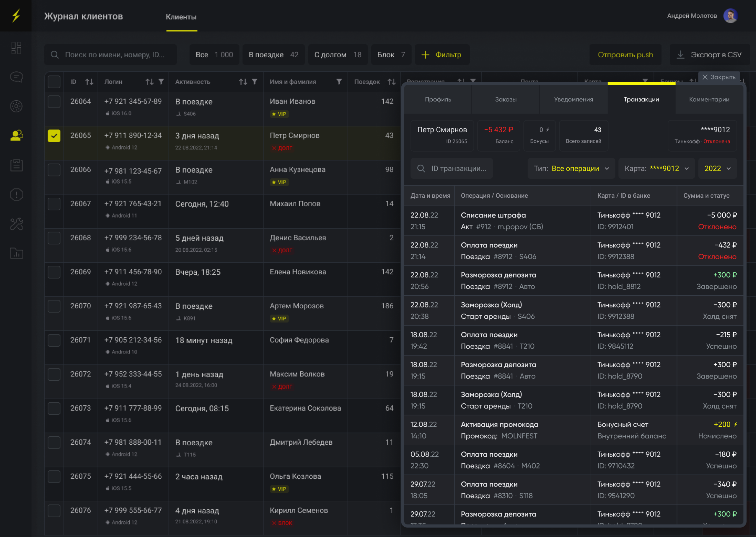The height and width of the screenshot is (537, 756).
Task: Open the Клиенты top tab
Action: click(x=181, y=17)
